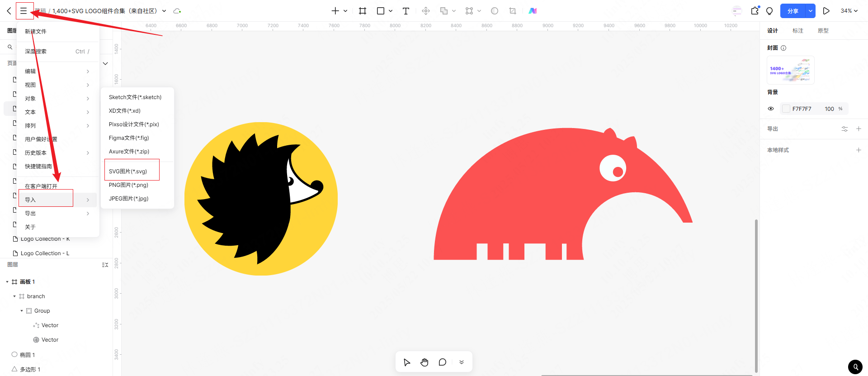Switch to the 标注 tab
Image resolution: width=868 pixels, height=376 pixels.
[x=798, y=31]
